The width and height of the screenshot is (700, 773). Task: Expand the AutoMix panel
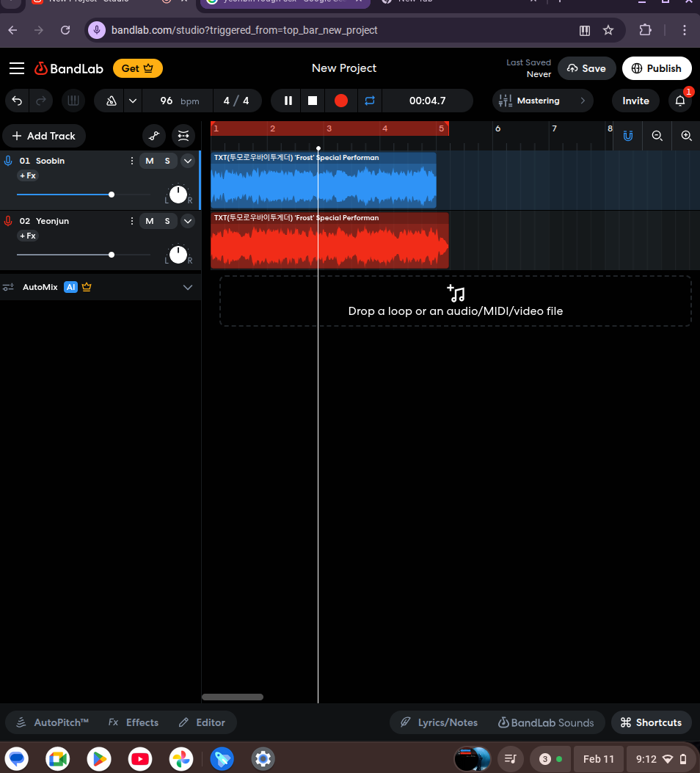[188, 287]
